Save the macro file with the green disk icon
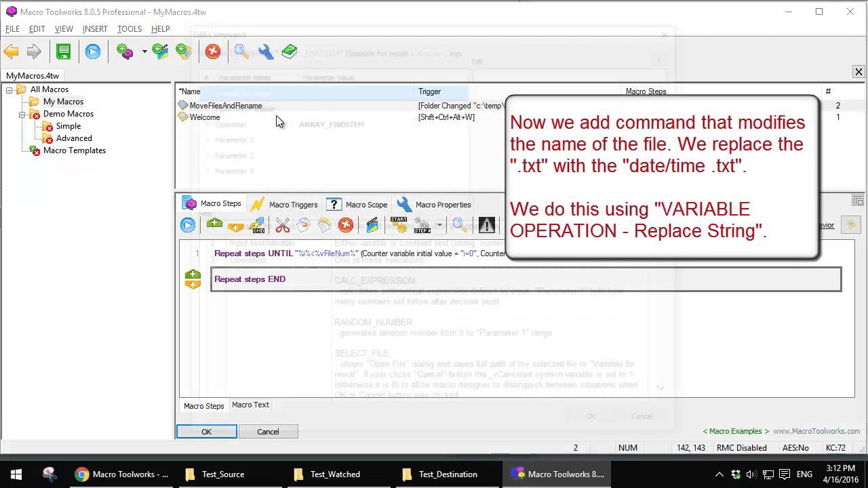Screen dimensions: 868x488 tap(63, 52)
